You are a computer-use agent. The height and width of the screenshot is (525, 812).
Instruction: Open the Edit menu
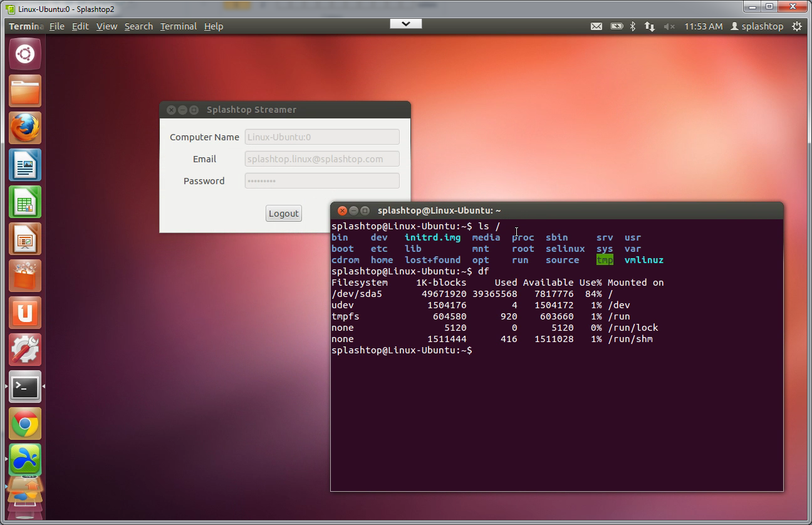(x=80, y=26)
